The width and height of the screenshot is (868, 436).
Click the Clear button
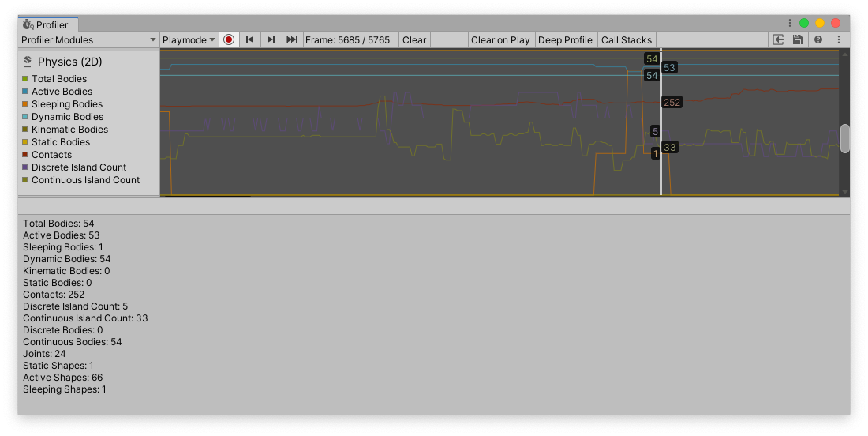pyautogui.click(x=414, y=39)
